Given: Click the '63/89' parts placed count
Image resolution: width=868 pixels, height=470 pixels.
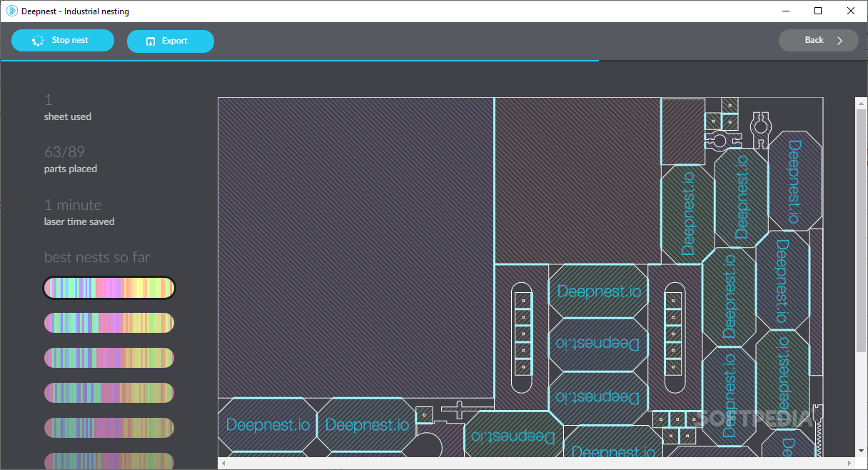Looking at the screenshot, I should point(64,152).
